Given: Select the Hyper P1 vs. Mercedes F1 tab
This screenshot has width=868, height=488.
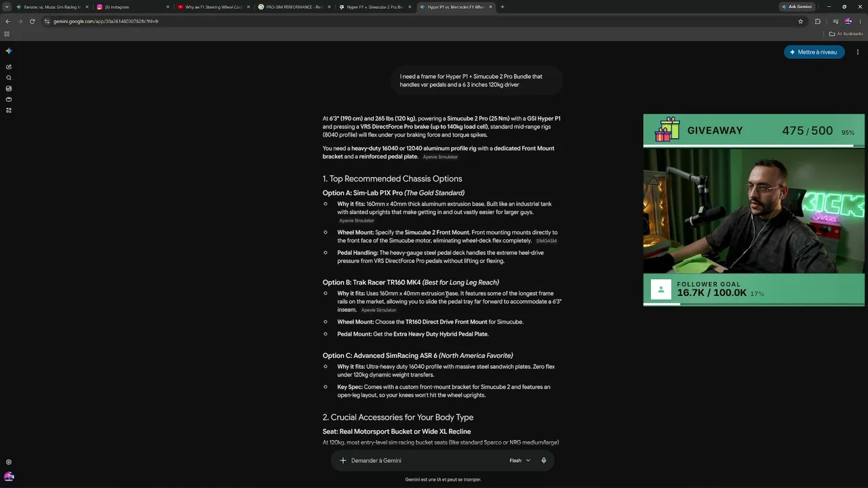Looking at the screenshot, I should pos(455,7).
